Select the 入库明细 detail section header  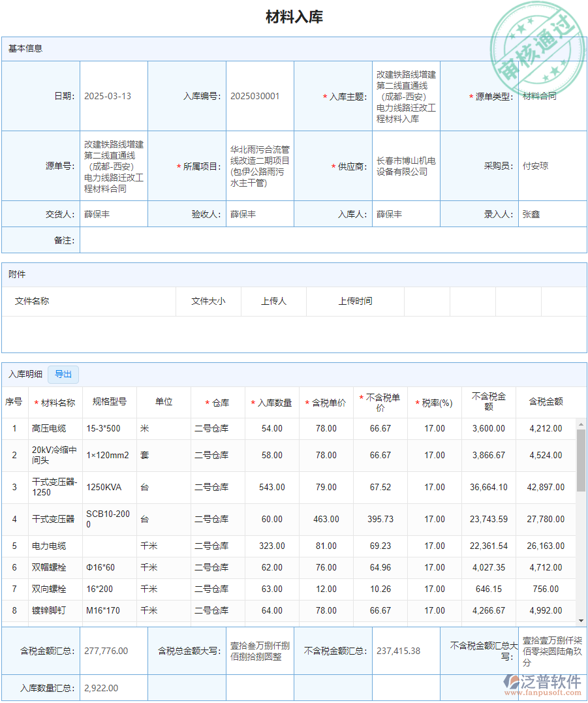(x=25, y=373)
